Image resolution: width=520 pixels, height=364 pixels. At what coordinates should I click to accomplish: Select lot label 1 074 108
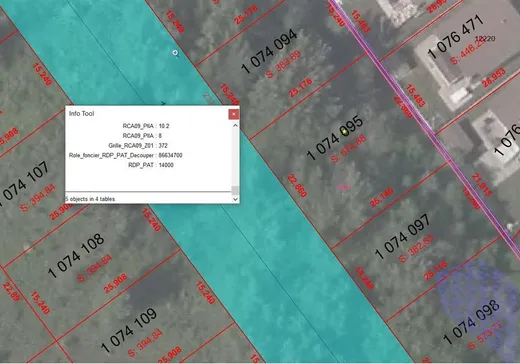tap(76, 256)
